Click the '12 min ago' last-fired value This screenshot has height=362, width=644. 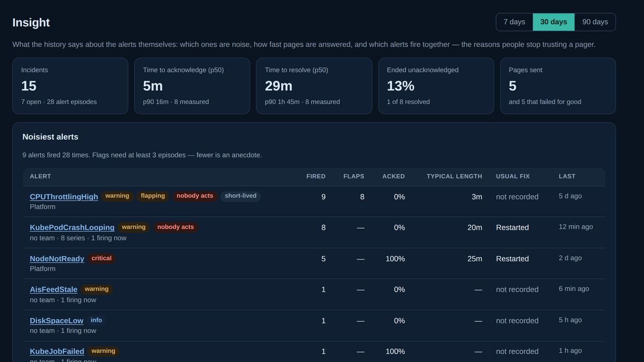tap(576, 227)
